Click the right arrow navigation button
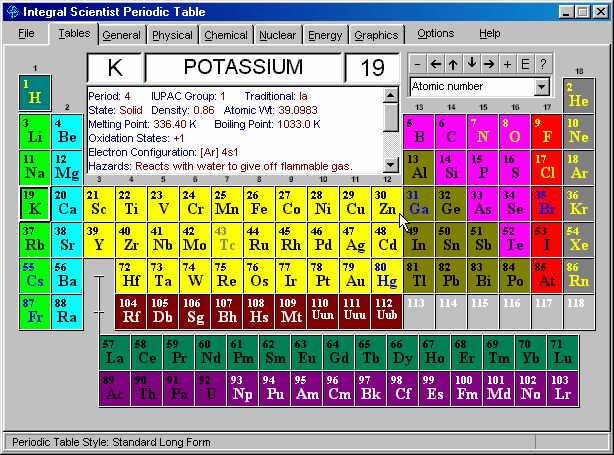Screen dimensions: 614x455 [x=489, y=63]
